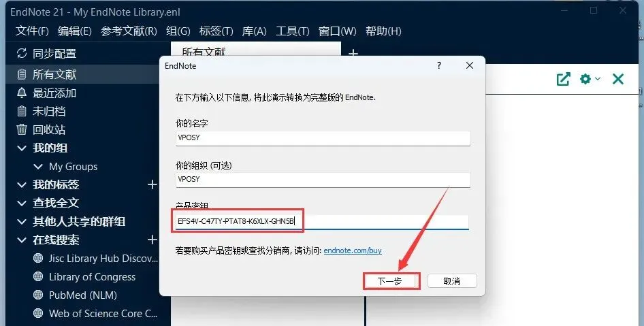
Task: Click the PubMed (NLM) globe icon
Action: tap(38, 295)
